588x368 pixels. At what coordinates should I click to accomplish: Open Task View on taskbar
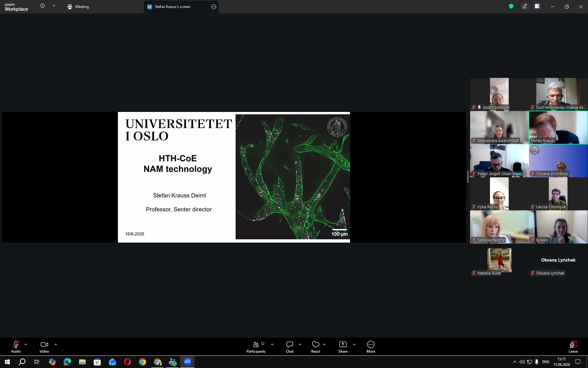pos(37,362)
